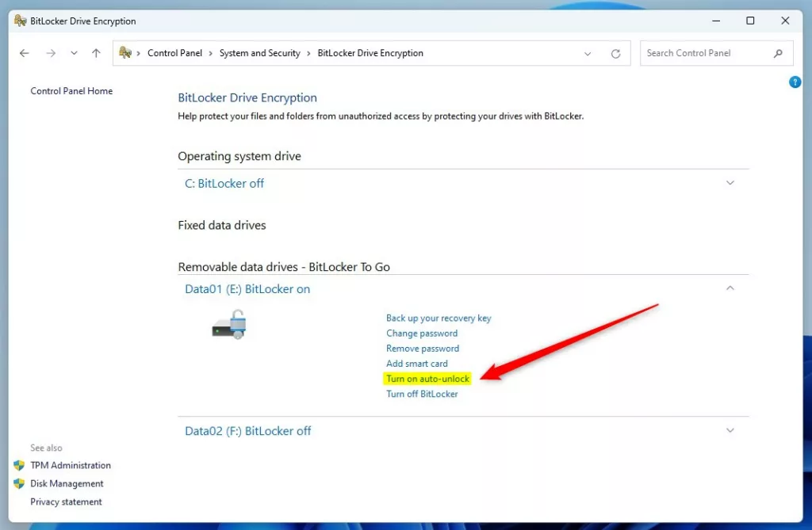The width and height of the screenshot is (812, 530).
Task: Select the TPM Administration shield icon
Action: (x=19, y=465)
